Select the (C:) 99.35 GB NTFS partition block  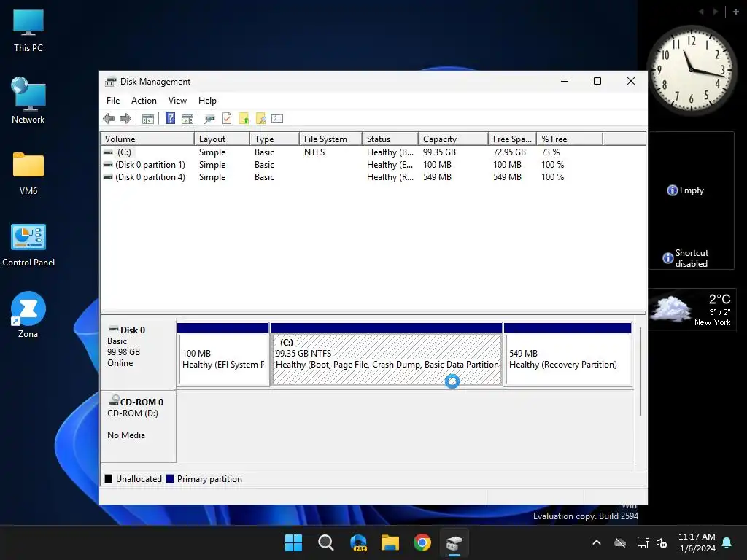coord(387,355)
